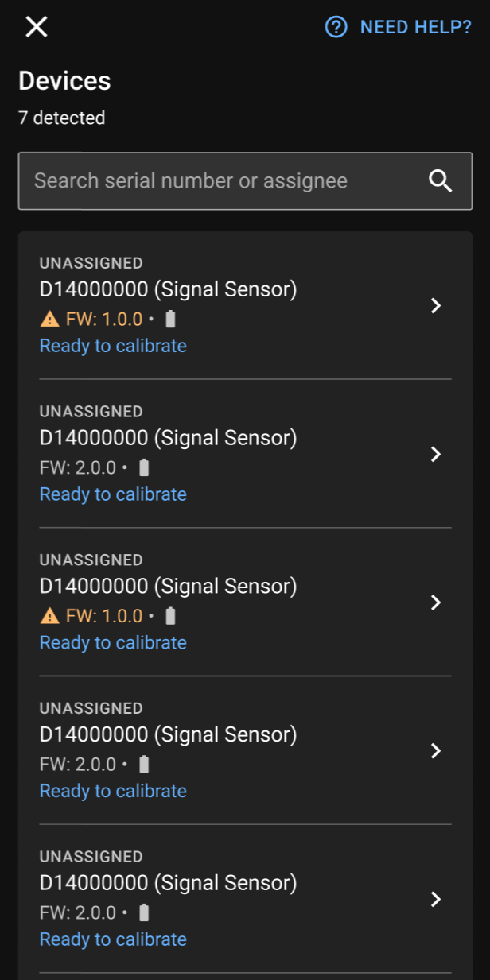Open the NEED HELP? link
The width and height of the screenshot is (490, 980).
(415, 27)
